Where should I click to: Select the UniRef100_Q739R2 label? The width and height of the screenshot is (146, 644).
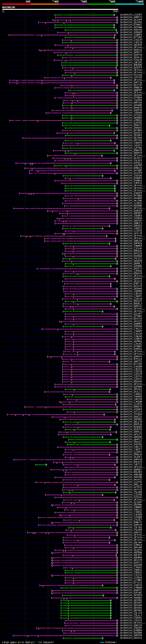click(x=131, y=316)
